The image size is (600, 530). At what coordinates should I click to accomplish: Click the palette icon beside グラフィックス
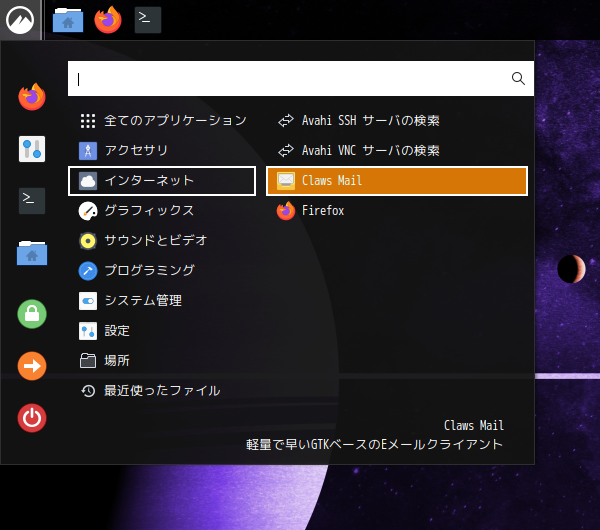click(88, 211)
